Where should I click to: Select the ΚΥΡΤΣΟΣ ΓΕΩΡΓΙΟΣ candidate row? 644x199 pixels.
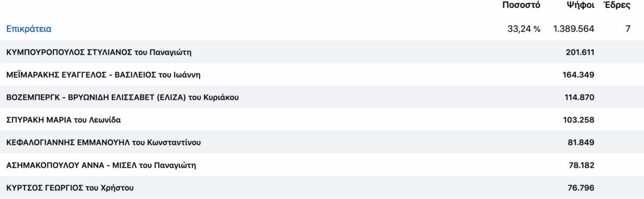[322, 187]
